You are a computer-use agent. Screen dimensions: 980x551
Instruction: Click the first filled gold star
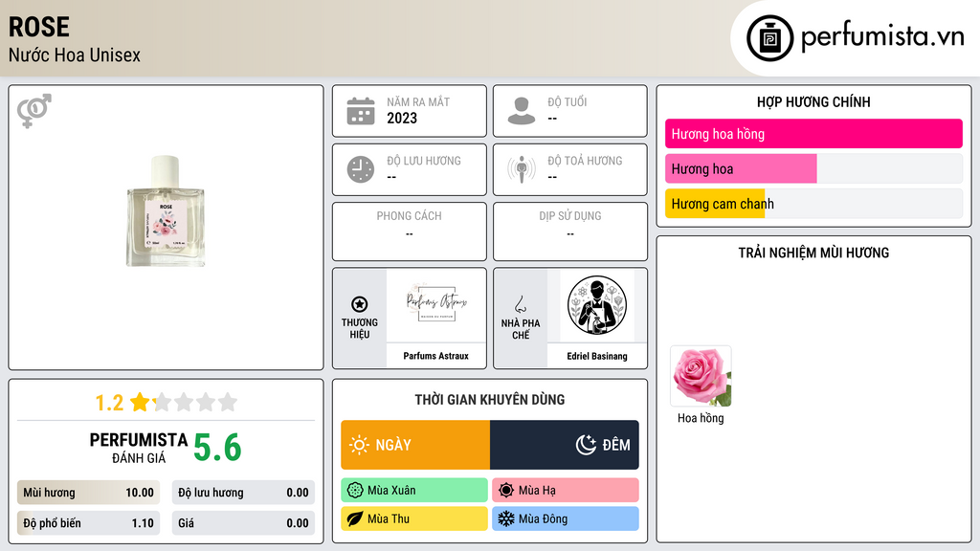(x=140, y=402)
